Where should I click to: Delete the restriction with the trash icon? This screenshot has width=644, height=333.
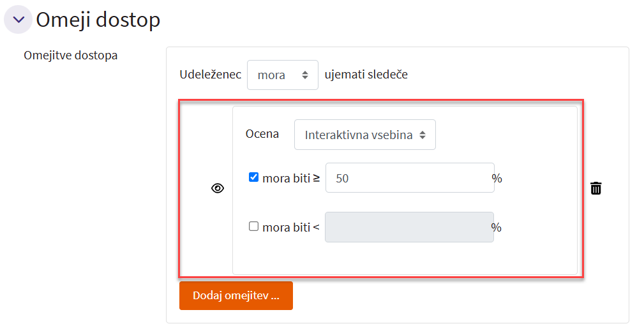click(595, 188)
